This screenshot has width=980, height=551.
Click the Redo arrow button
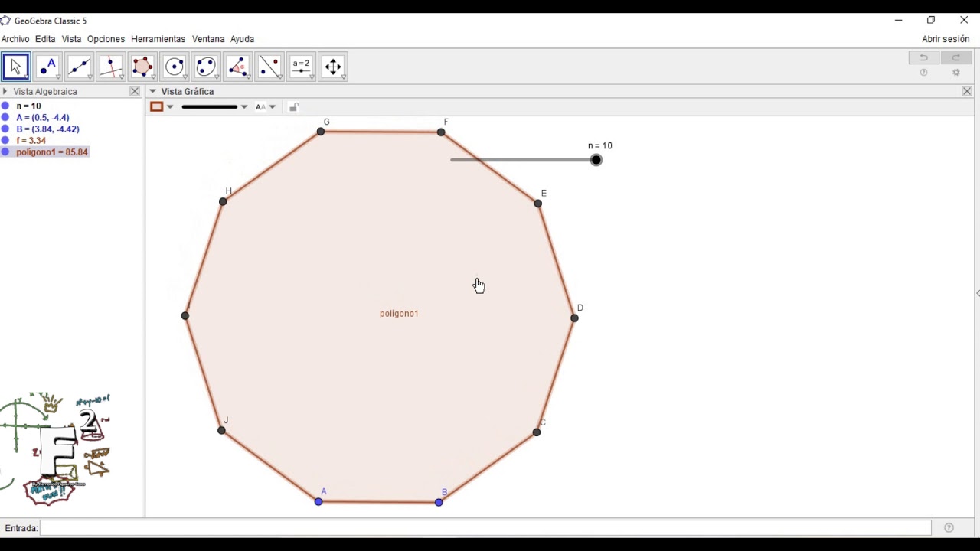click(955, 57)
